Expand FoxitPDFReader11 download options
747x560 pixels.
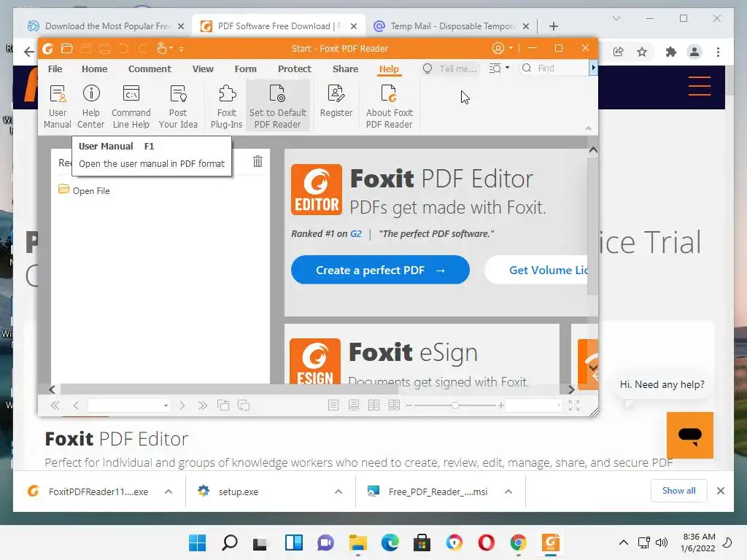(169, 491)
